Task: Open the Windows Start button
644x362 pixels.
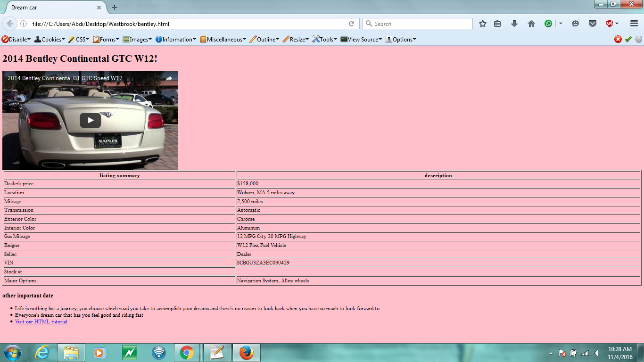Action: pos(12,353)
